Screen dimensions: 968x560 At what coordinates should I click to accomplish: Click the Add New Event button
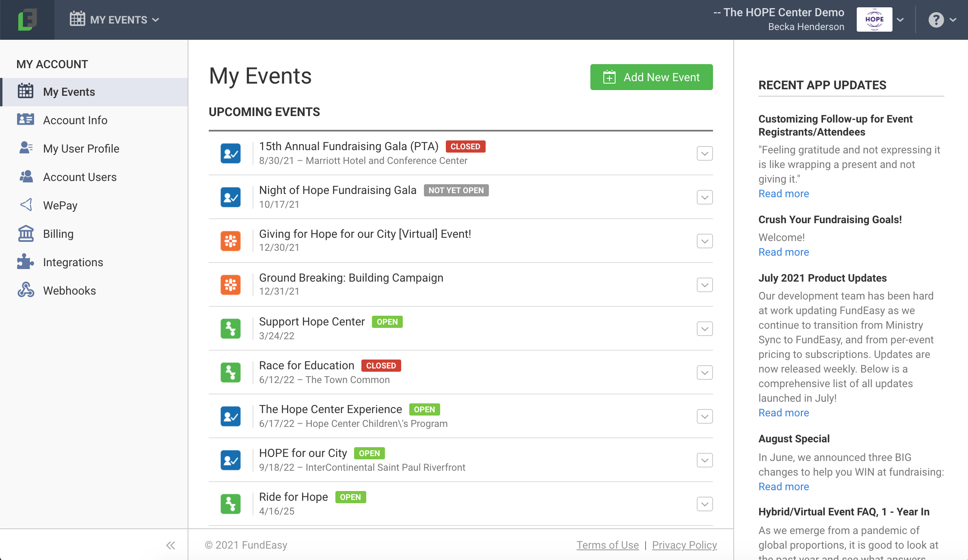tap(651, 77)
